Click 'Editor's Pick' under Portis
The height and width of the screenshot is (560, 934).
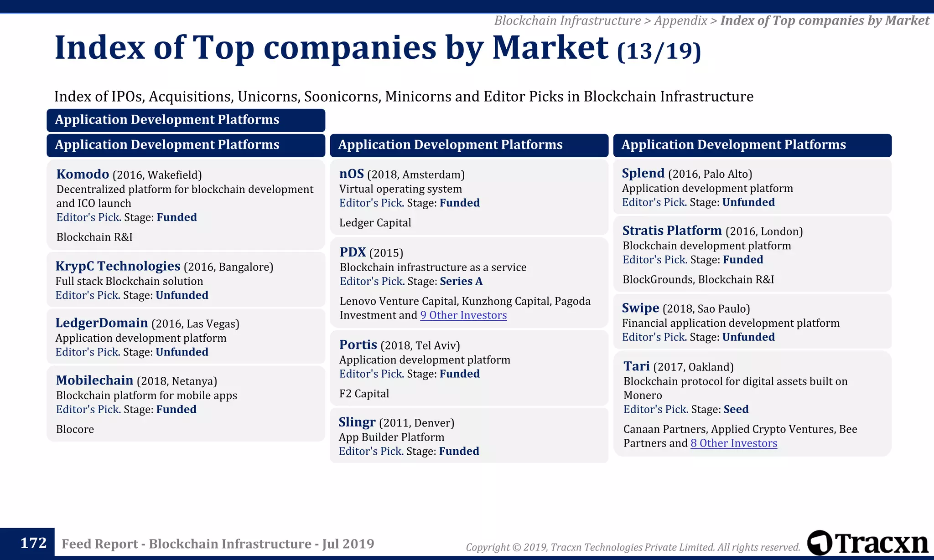[x=371, y=374]
